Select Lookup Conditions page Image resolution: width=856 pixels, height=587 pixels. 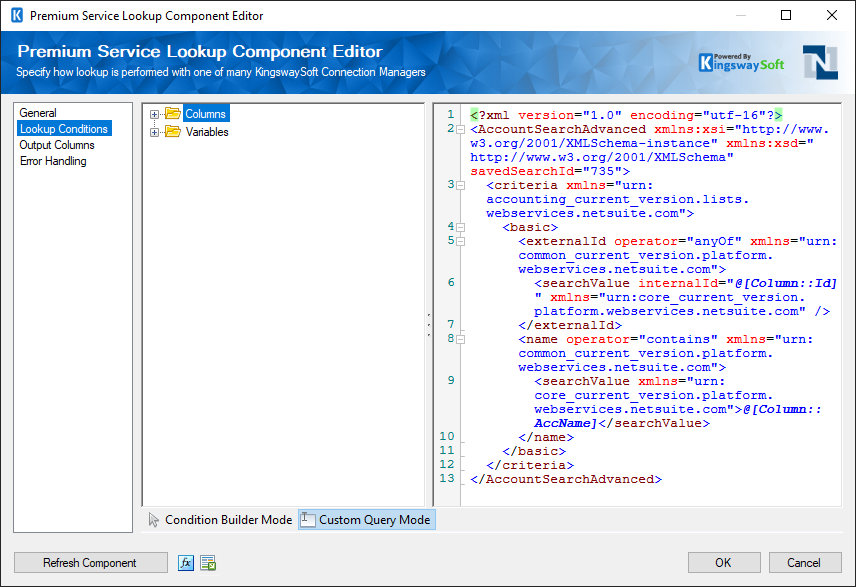64,129
